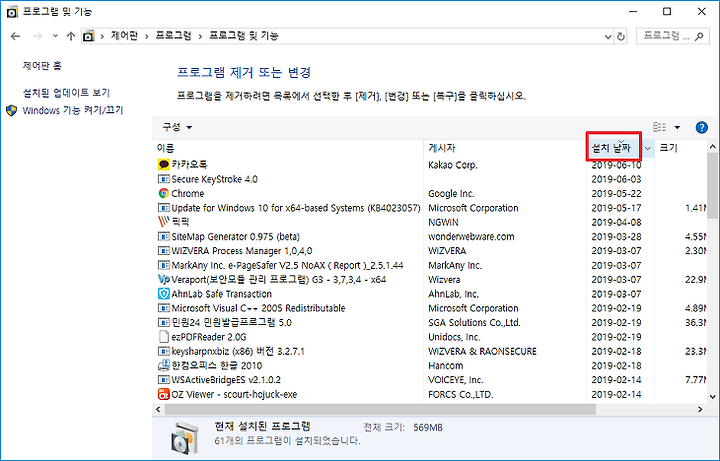Screen dimensions: 720x461
Task: Click the Unidocs, Inc. publisher cell
Action: point(454,337)
